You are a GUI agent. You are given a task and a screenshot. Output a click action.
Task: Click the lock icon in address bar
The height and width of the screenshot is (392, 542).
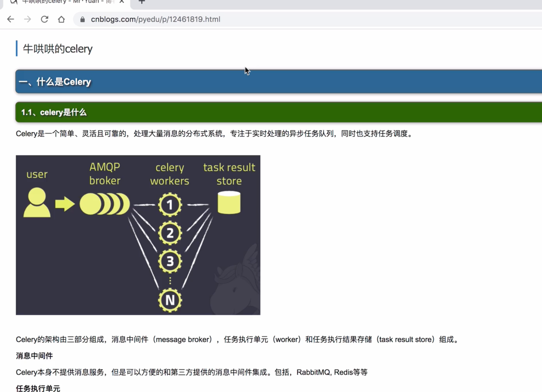pyautogui.click(x=83, y=19)
